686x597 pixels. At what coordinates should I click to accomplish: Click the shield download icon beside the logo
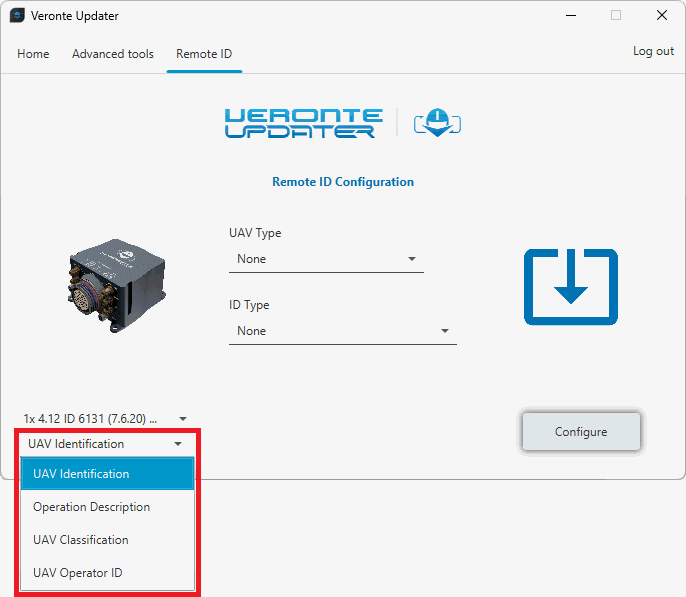(x=435, y=123)
